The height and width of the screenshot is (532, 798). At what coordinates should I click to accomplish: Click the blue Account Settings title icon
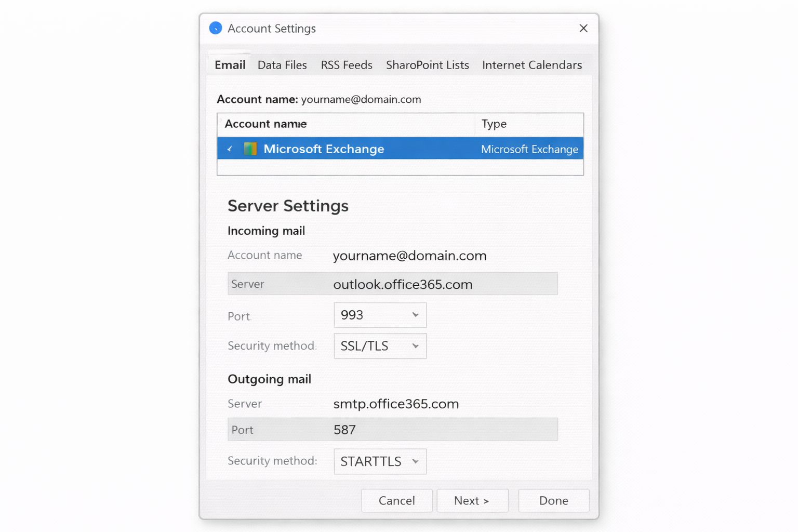[216, 28]
